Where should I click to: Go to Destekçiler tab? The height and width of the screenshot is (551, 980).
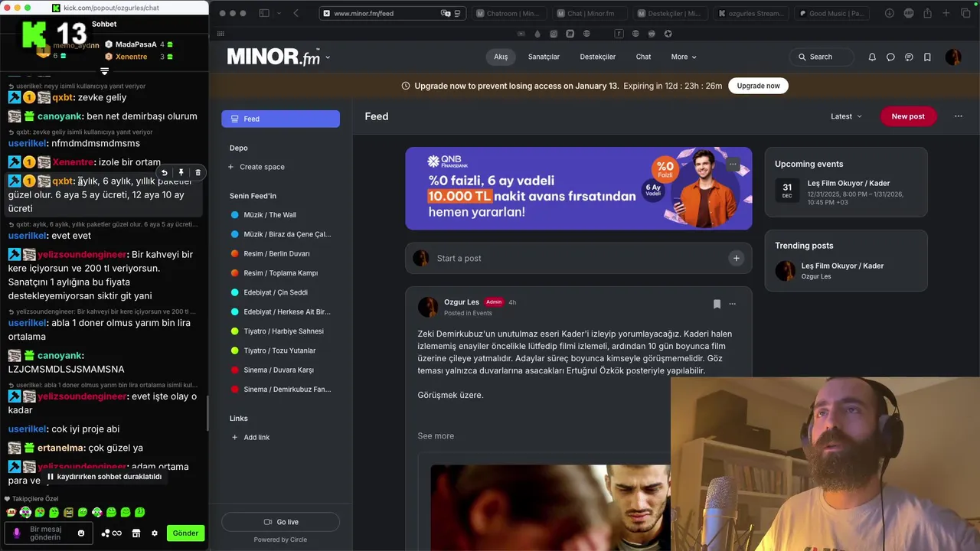(598, 57)
